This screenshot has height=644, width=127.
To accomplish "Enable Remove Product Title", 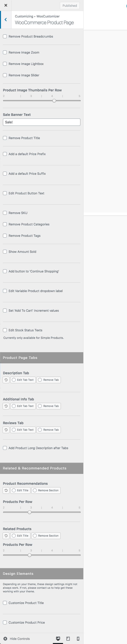I will tap(5, 138).
